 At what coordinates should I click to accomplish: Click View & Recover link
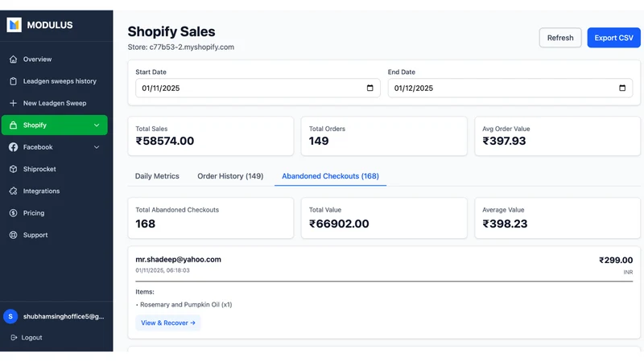[x=168, y=323]
